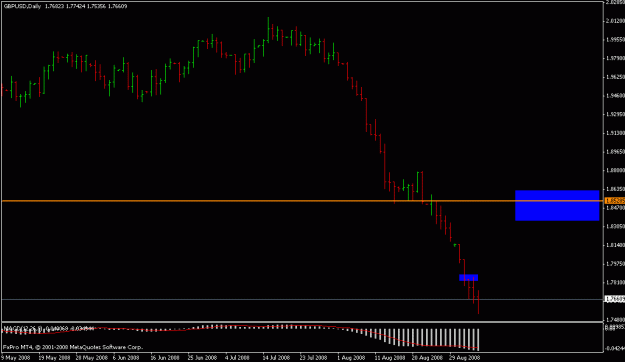Click the 2.01200 price level label
This screenshot has width=625, height=362.
[615, 21]
